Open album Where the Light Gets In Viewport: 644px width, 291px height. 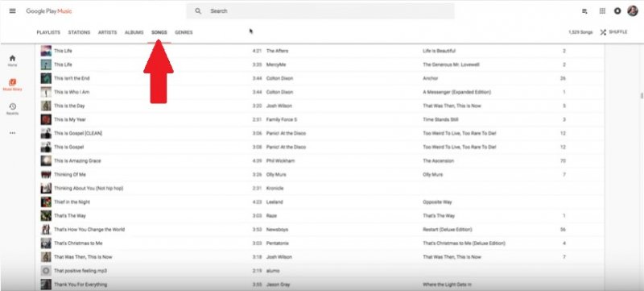pyautogui.click(x=448, y=284)
